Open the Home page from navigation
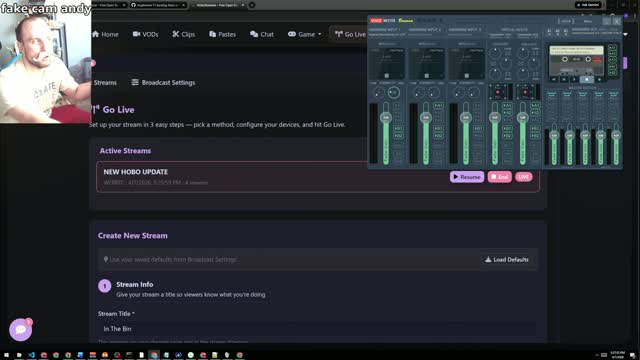Screen dimensions: 640x360 (105, 34)
